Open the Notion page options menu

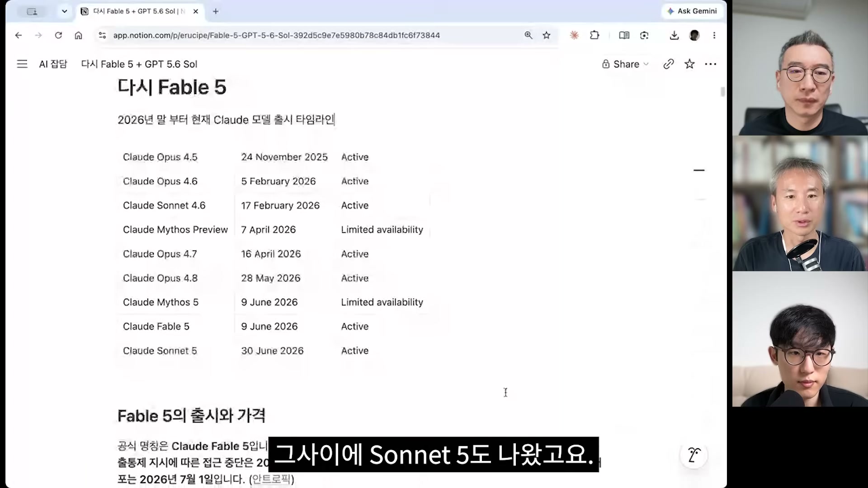pos(711,64)
